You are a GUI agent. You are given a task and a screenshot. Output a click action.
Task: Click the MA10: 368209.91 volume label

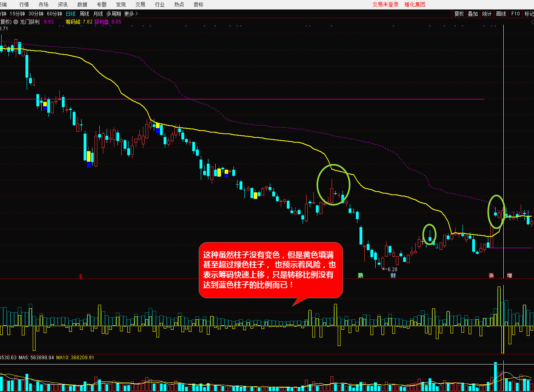pos(75,358)
